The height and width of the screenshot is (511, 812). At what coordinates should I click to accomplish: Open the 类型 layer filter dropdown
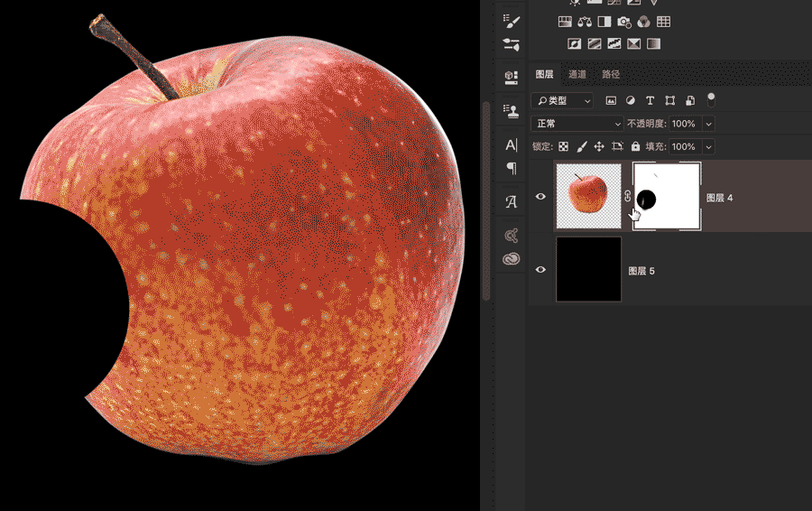point(562,100)
